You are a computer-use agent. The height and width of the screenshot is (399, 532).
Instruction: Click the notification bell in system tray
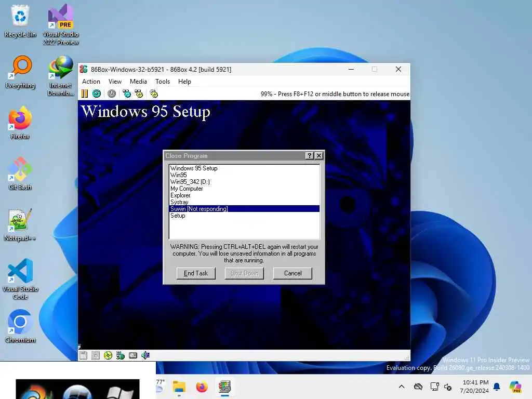point(497,387)
